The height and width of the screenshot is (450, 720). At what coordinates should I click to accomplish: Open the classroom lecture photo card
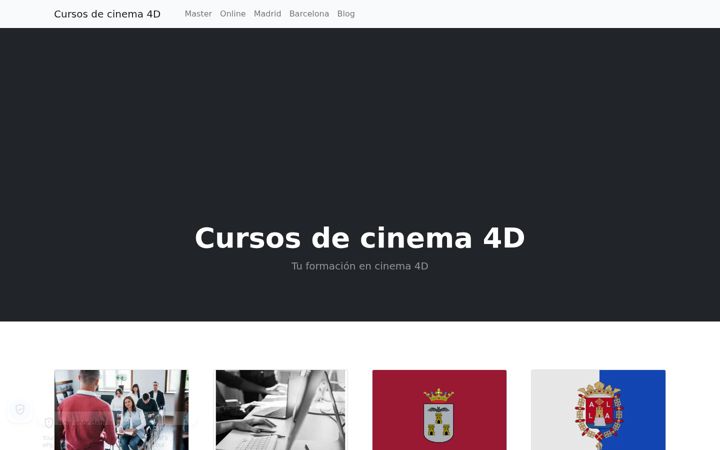tap(121, 410)
